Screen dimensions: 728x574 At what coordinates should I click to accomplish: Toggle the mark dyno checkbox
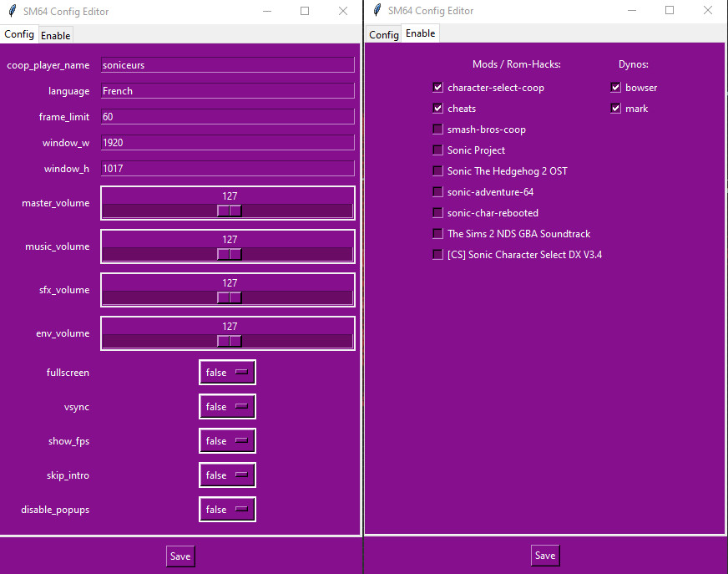click(x=615, y=109)
